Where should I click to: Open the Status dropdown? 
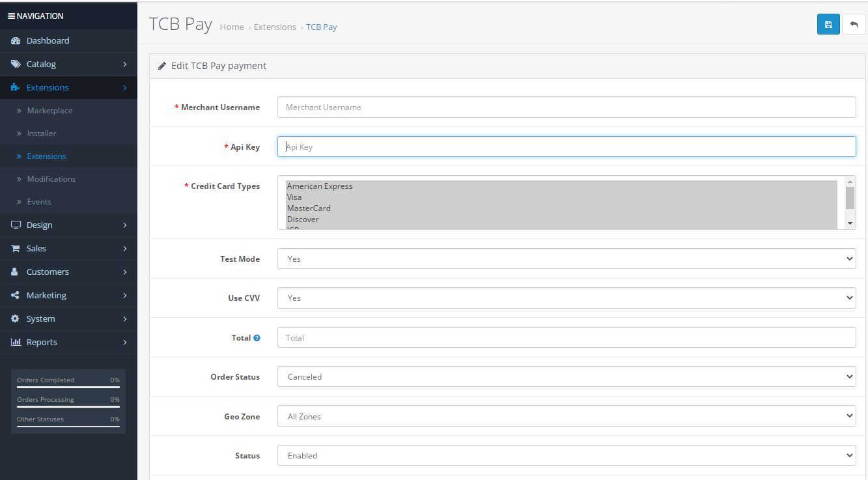pos(567,455)
